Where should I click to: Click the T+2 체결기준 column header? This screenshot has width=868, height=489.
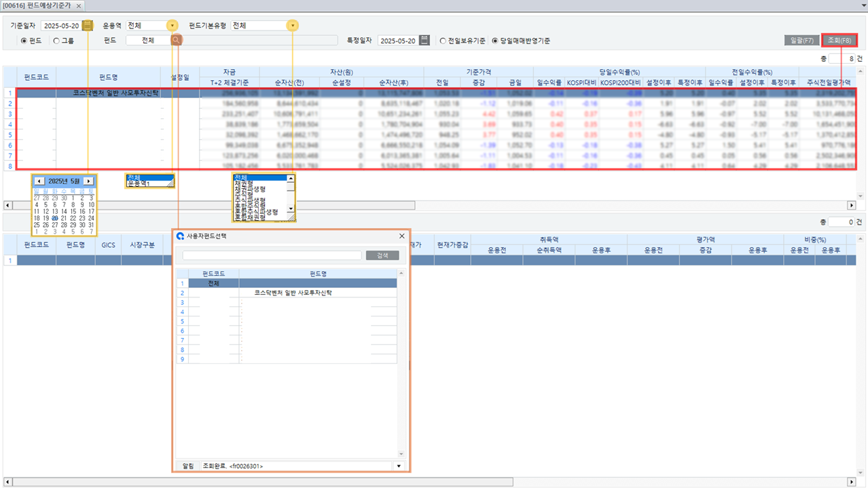point(230,82)
